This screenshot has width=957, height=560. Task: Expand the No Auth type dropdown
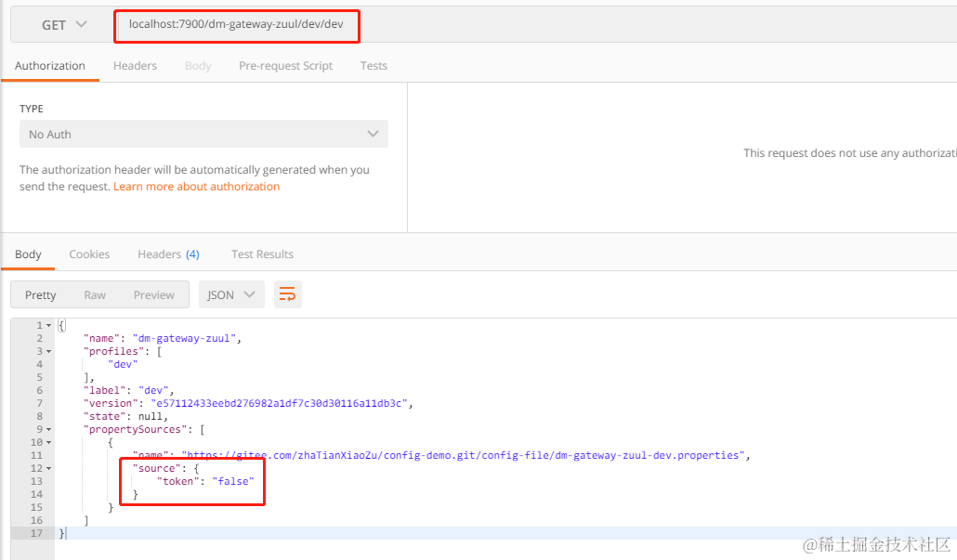pyautogui.click(x=203, y=134)
